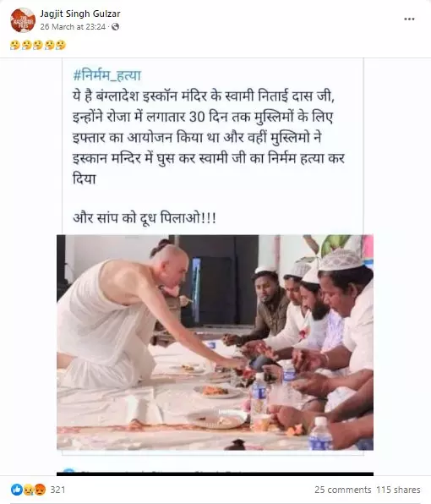
Task: Click the last thinking emoji in post
Action: click(x=61, y=45)
